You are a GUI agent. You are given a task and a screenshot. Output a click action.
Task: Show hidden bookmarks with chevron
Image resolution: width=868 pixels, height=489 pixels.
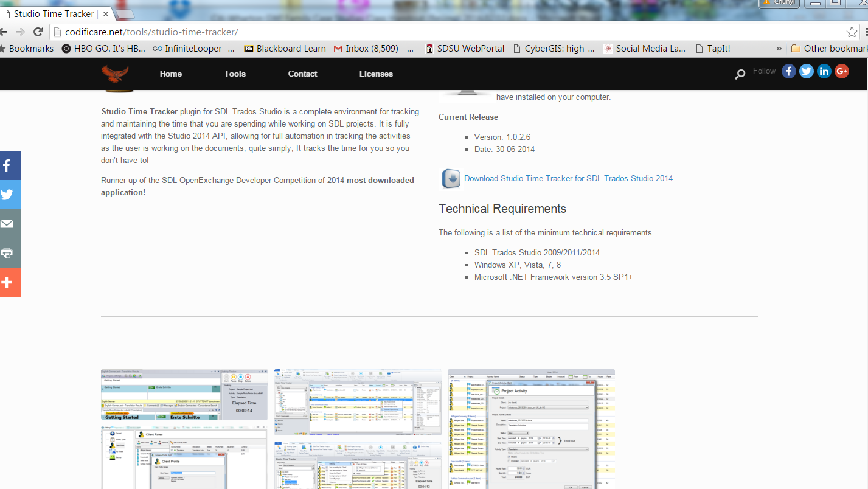[x=779, y=49]
